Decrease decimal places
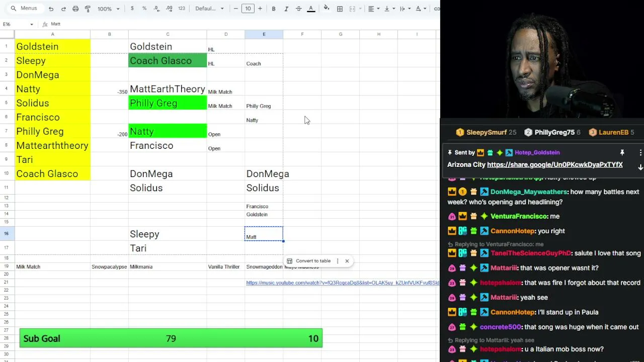The height and width of the screenshot is (362, 644). [x=156, y=9]
